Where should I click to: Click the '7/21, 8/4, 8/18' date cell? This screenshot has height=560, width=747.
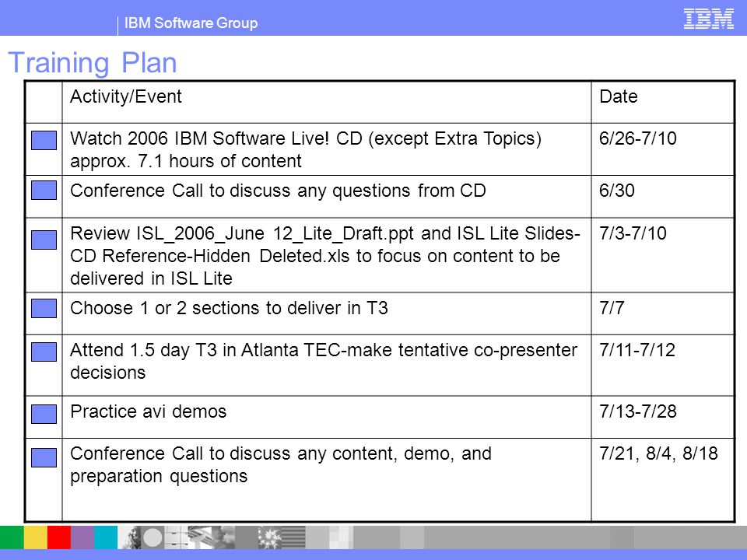663,480
